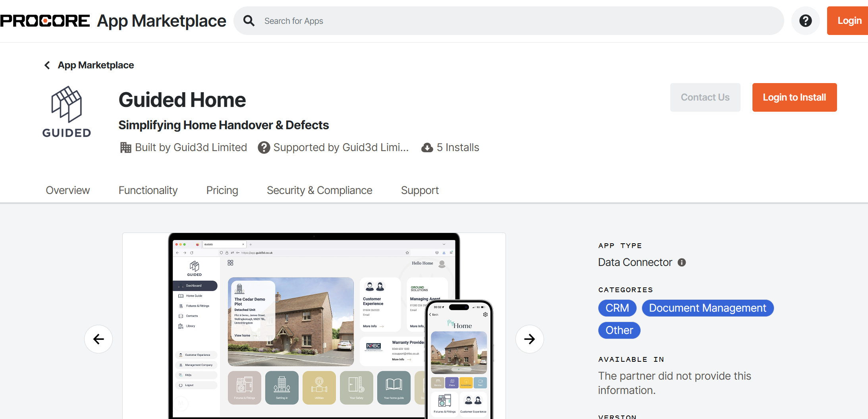Open the Functionality tab

point(148,190)
